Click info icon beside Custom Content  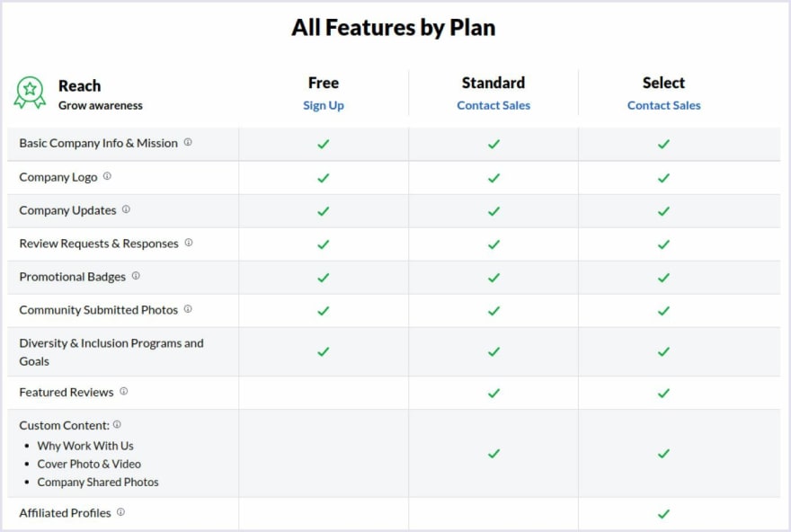117,424
